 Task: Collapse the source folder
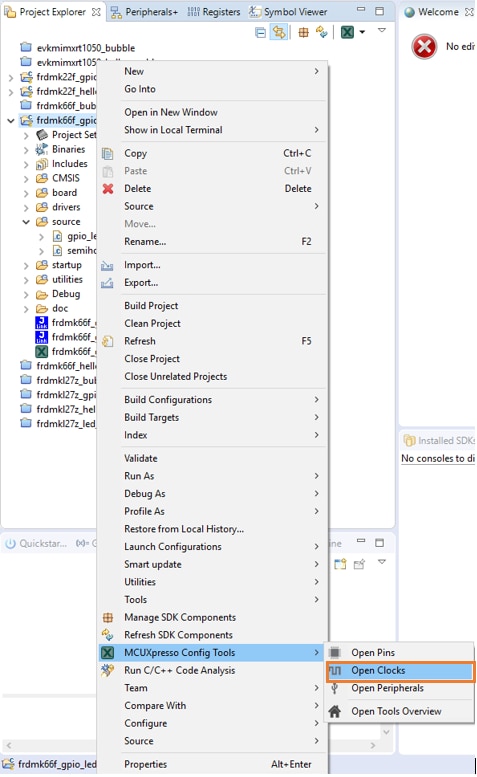point(26,222)
